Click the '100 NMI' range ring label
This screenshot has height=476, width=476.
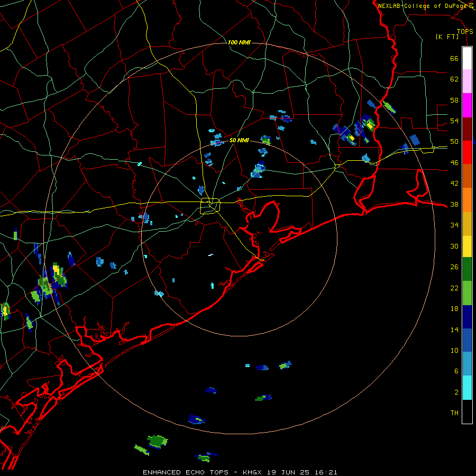point(239,42)
